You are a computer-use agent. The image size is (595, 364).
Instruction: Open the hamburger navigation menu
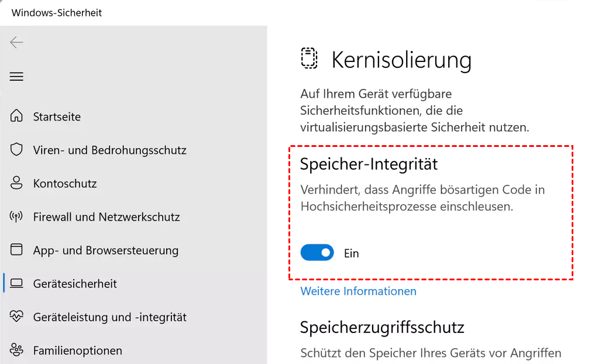pos(16,77)
